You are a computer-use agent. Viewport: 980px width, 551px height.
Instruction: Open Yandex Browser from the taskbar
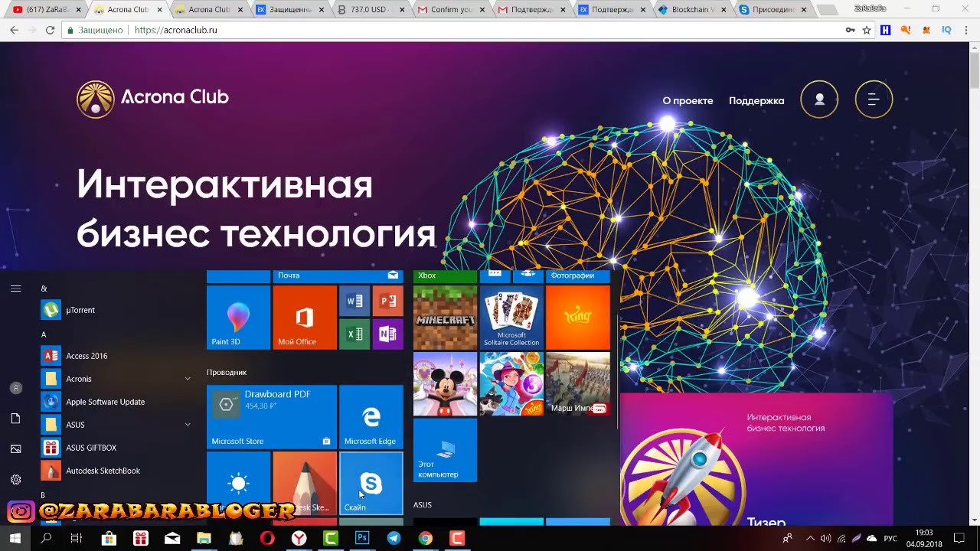299,538
